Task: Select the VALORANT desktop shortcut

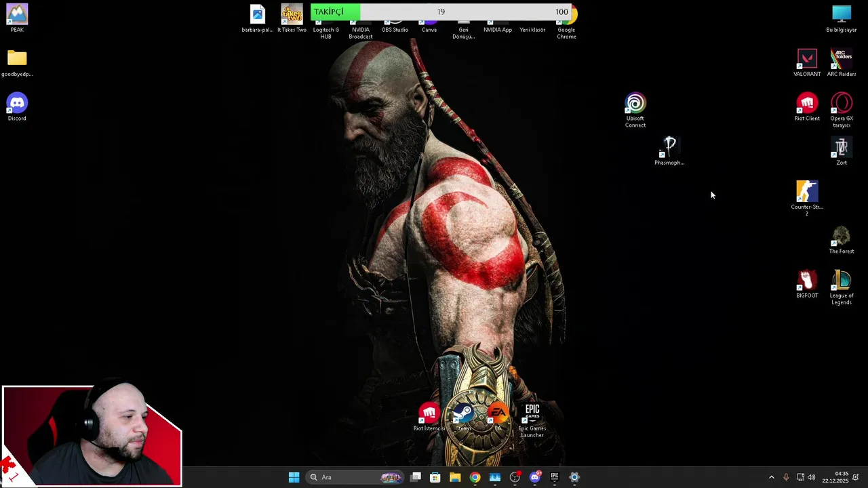Action: point(807,63)
